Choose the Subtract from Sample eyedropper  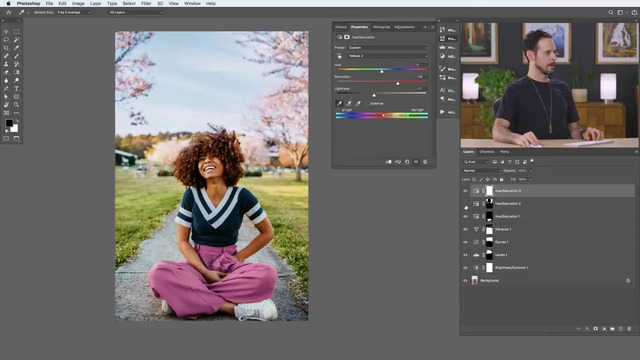click(x=358, y=104)
